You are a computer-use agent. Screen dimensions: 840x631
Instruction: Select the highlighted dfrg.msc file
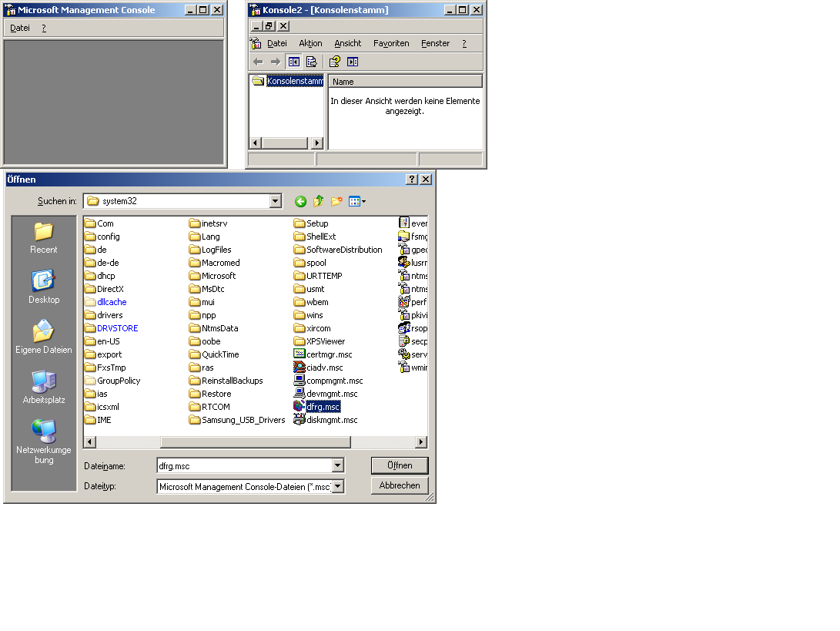(317, 407)
